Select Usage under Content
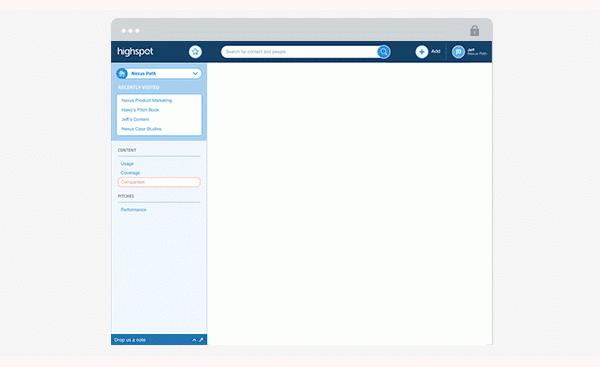This screenshot has width=600, height=367. pyautogui.click(x=127, y=164)
